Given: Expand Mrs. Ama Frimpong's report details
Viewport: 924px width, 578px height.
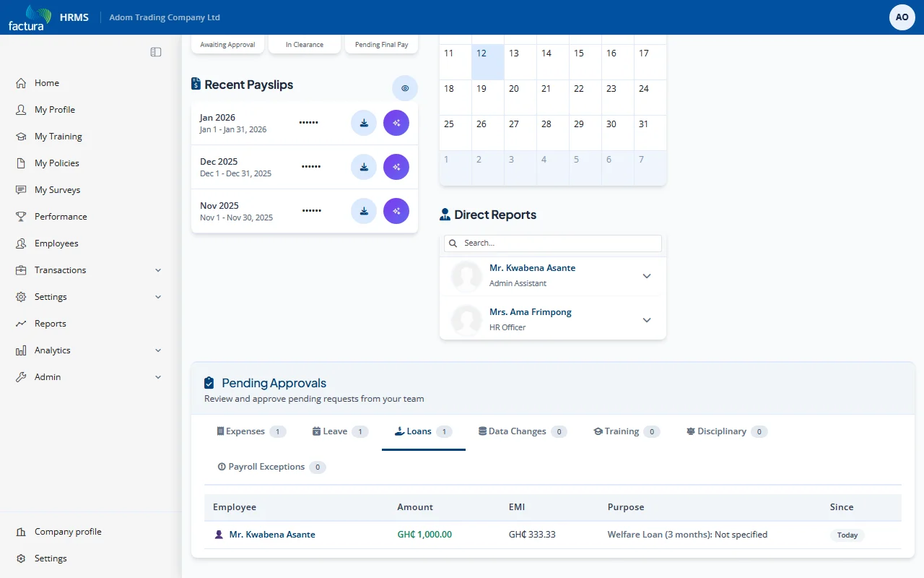Looking at the screenshot, I should [x=647, y=320].
